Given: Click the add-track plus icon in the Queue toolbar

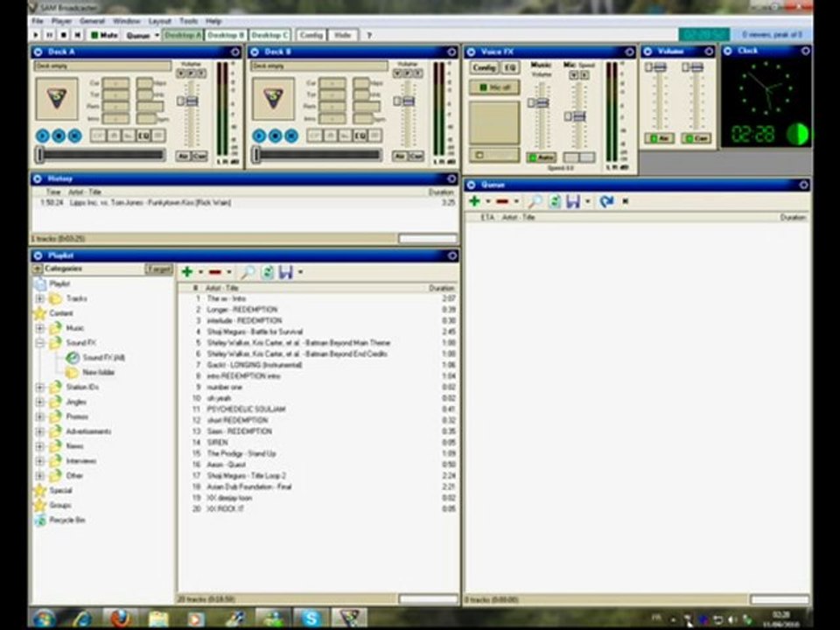Looking at the screenshot, I should click(474, 201).
